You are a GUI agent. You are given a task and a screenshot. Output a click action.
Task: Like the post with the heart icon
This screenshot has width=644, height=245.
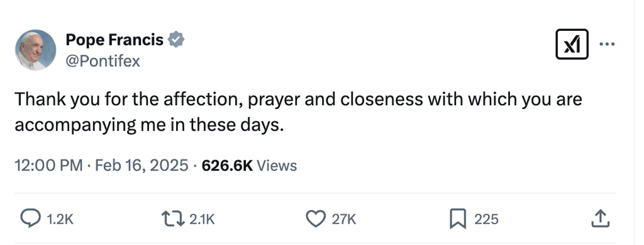316,219
